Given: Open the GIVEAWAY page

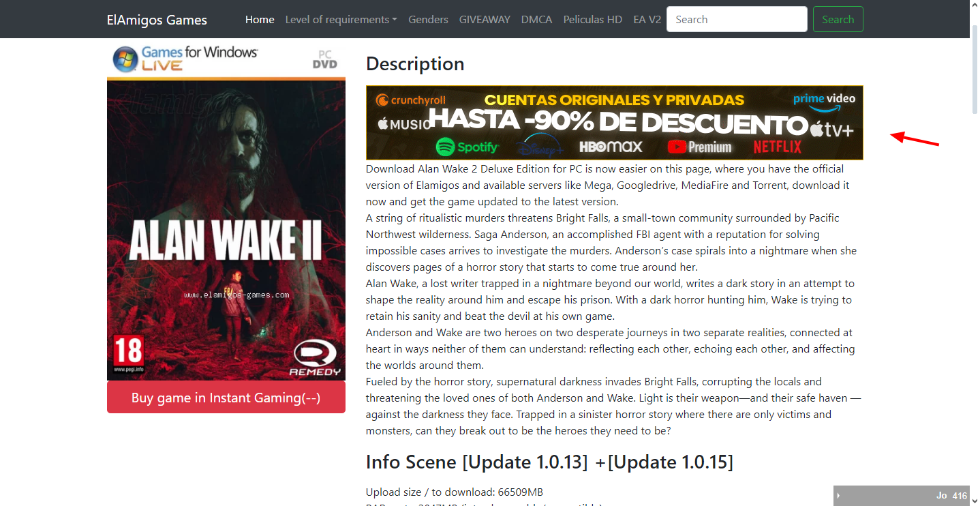Looking at the screenshot, I should click(x=485, y=20).
